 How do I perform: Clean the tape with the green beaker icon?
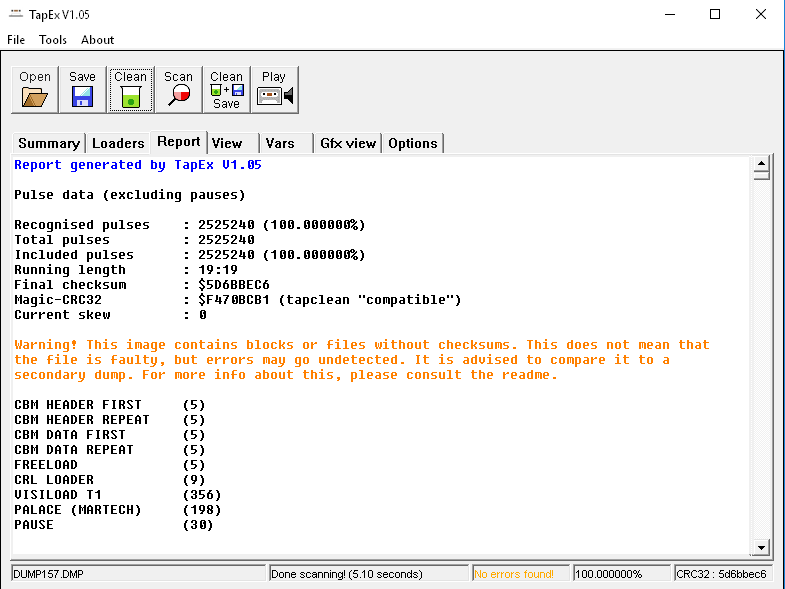click(131, 90)
